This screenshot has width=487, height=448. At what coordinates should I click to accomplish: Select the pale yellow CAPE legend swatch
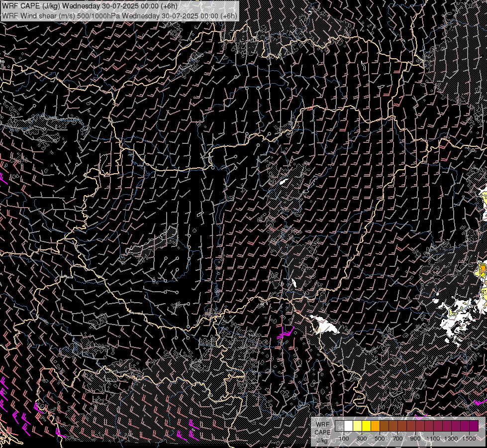[358, 426]
